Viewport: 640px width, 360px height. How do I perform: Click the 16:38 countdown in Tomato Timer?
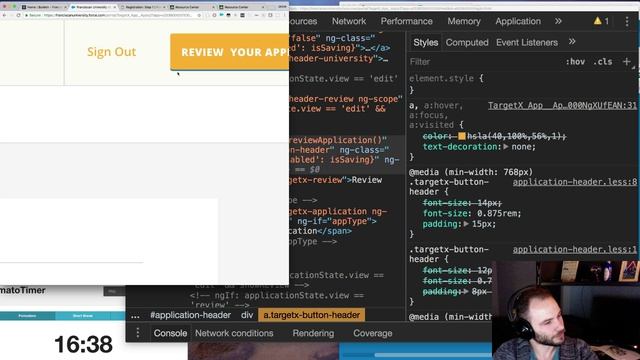click(84, 344)
